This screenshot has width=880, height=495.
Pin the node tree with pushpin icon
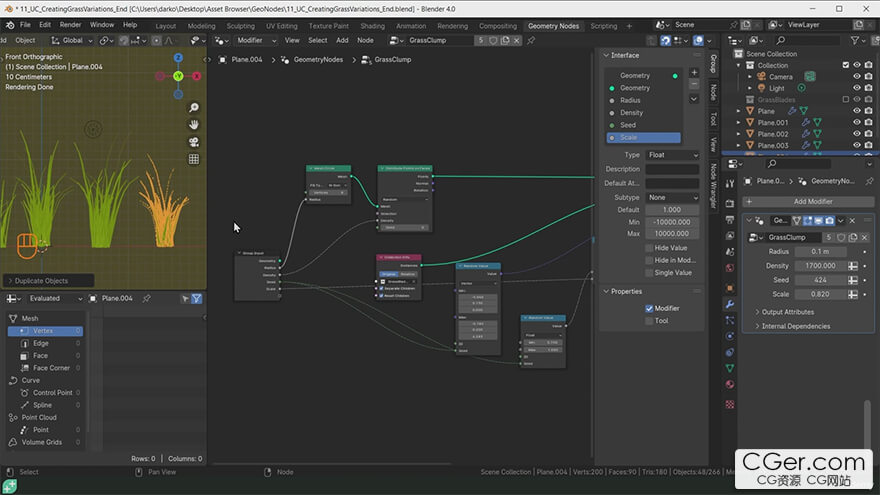531,40
